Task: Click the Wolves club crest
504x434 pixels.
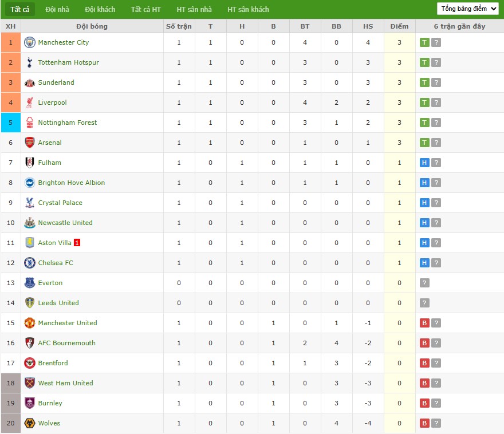Action: (29, 423)
